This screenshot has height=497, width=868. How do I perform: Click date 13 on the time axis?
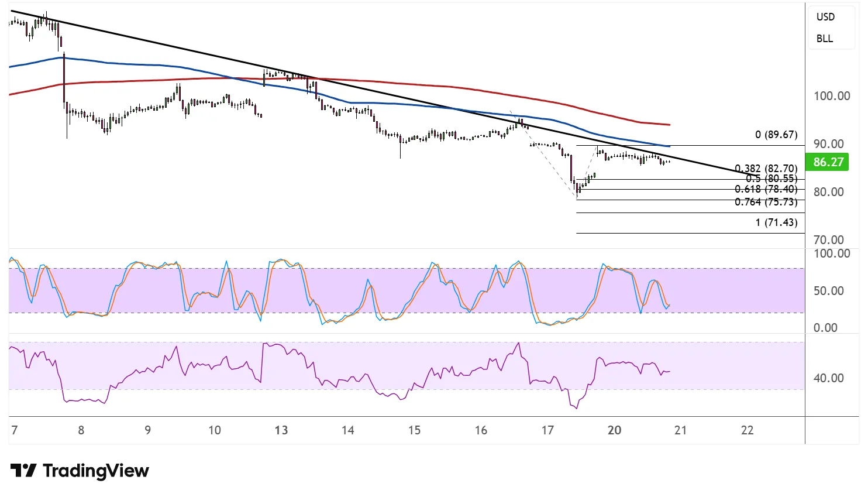[281, 430]
